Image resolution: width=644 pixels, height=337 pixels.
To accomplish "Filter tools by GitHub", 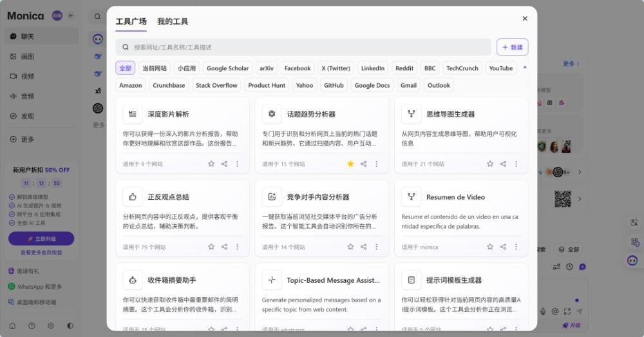I will pos(334,86).
